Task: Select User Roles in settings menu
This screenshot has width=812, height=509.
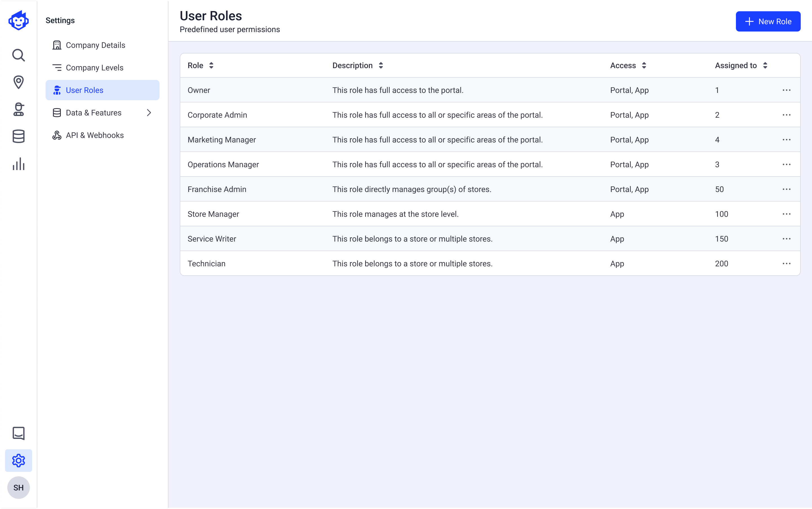Action: (x=85, y=90)
